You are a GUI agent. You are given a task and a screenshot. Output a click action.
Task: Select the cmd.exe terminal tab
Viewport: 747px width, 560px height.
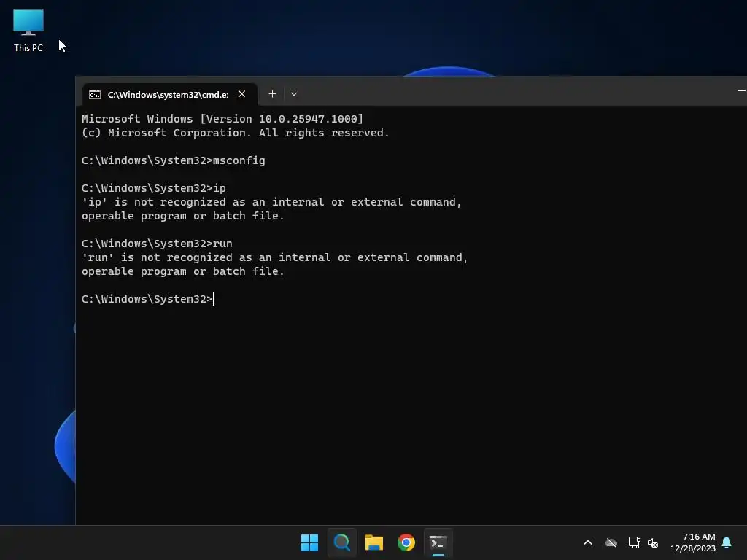169,94
